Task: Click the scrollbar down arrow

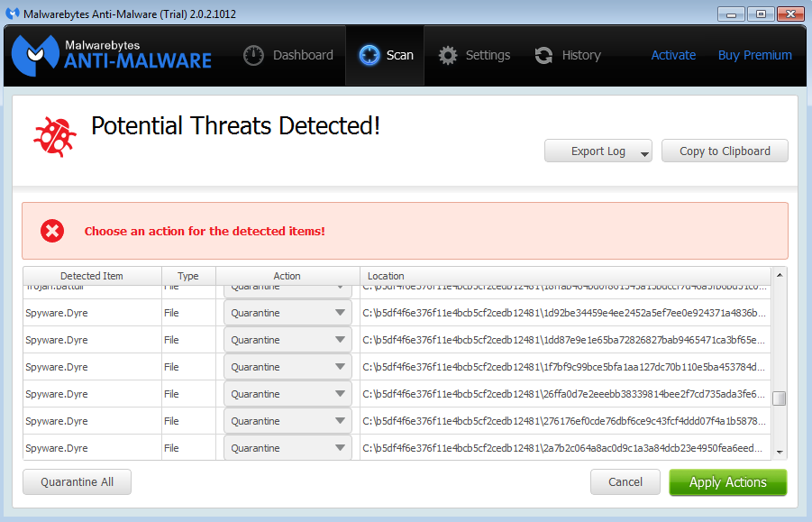Action: (x=780, y=452)
